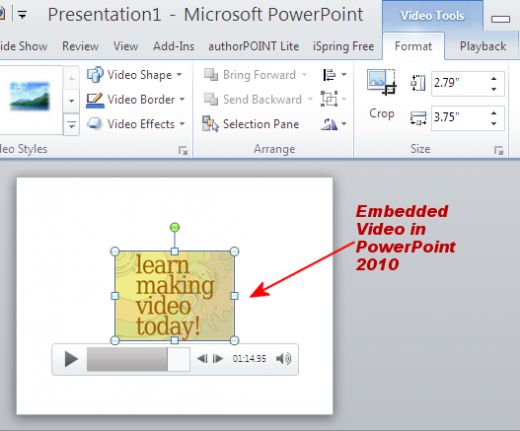Step video backward one frame
Screen dimensions: 520x431
(202, 359)
